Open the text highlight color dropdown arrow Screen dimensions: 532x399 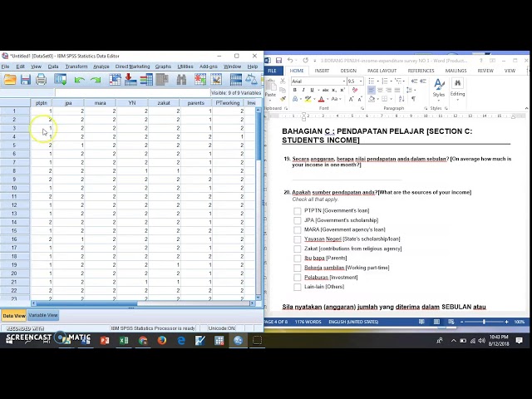pos(314,99)
